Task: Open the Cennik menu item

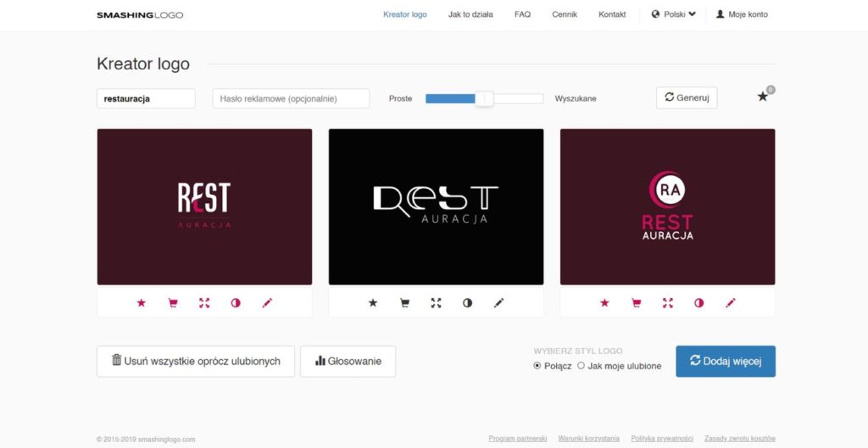Action: (565, 14)
